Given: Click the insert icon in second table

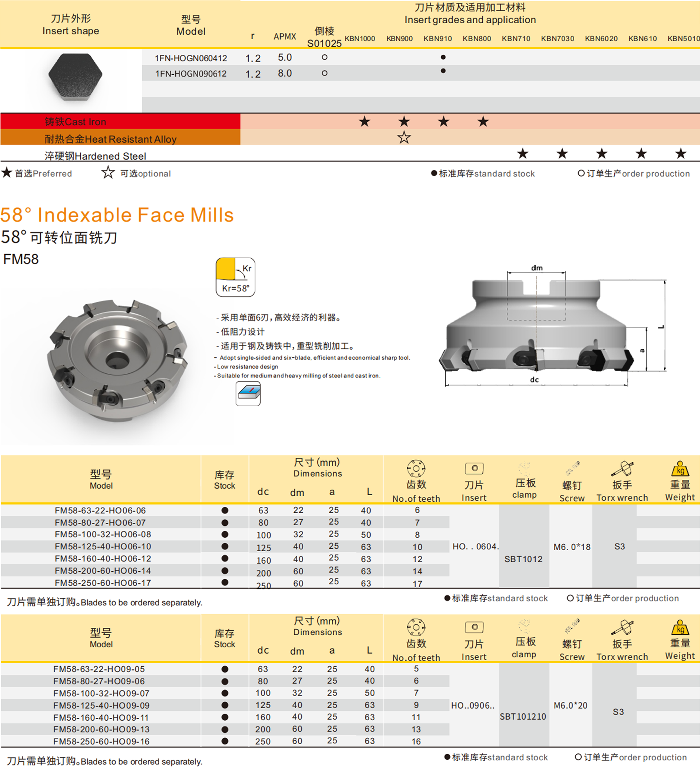Looking at the screenshot, I should pyautogui.click(x=474, y=627).
